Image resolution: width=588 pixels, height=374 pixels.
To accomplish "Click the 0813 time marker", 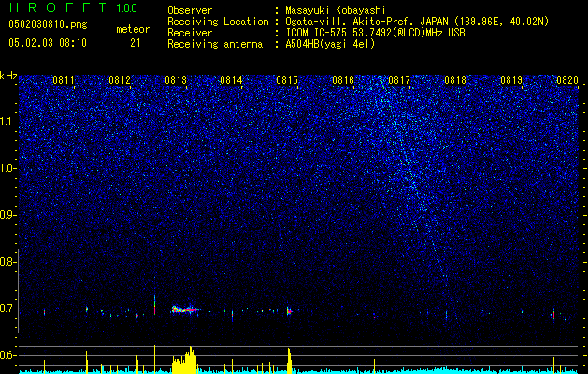I will click(176, 80).
